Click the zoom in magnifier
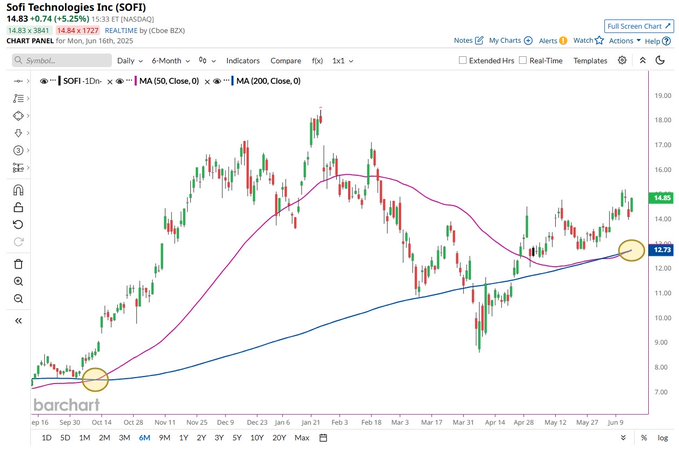 tap(18, 282)
